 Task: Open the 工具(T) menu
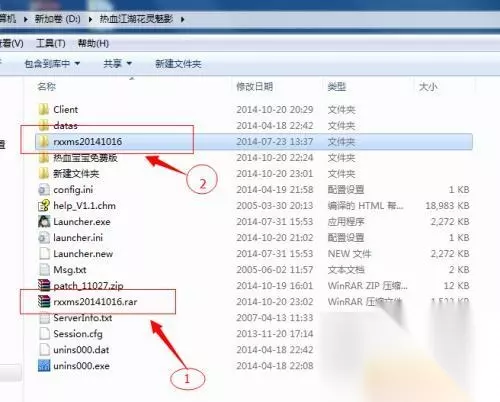tap(51, 43)
